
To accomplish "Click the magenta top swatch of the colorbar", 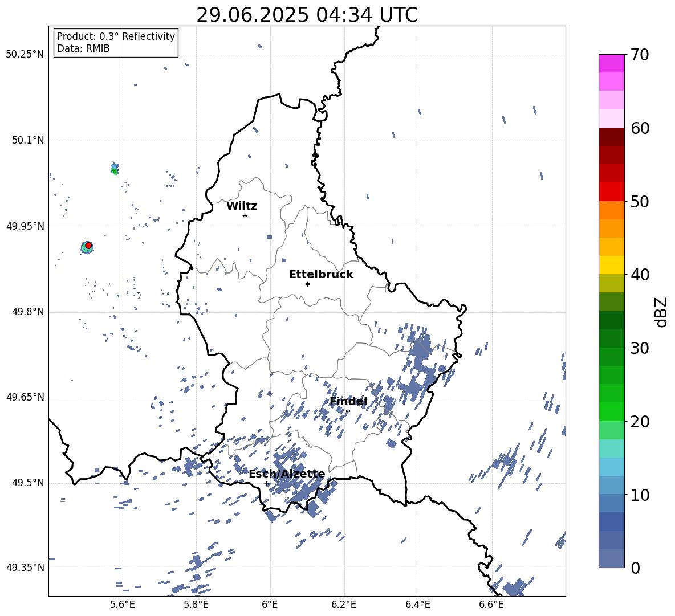I will pos(612,63).
